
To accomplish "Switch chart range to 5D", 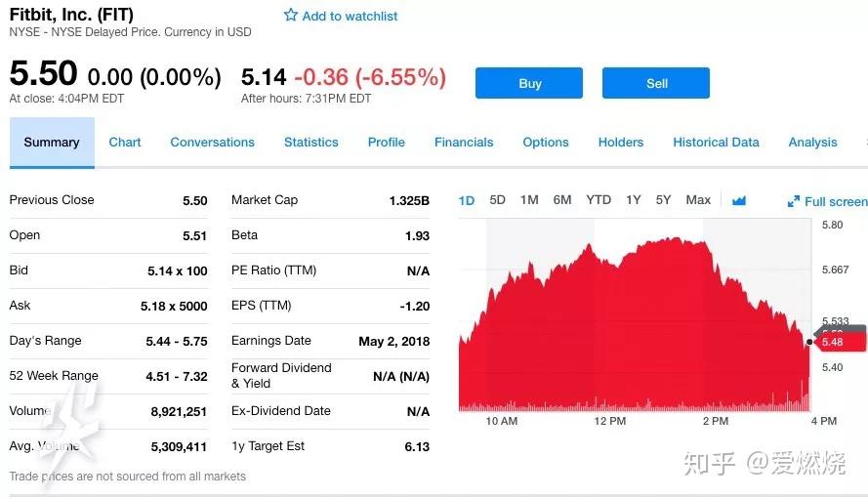I will tap(497, 200).
